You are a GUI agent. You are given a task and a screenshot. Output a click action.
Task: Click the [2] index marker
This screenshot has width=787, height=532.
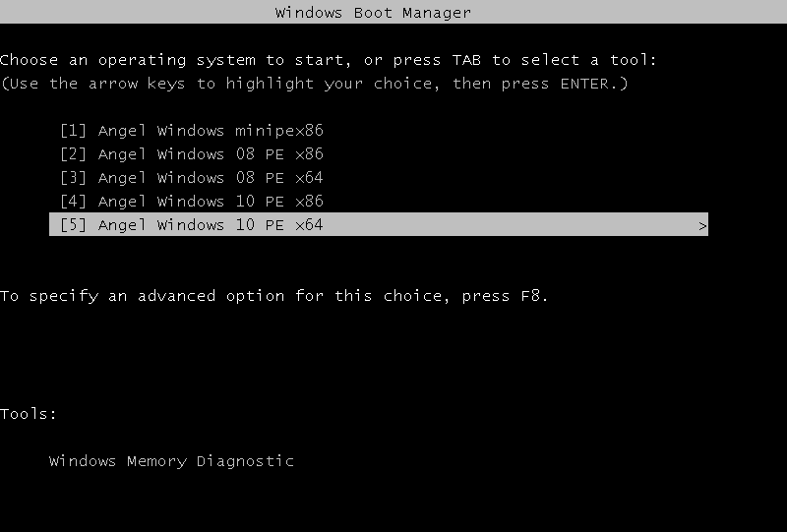pyautogui.click(x=73, y=154)
